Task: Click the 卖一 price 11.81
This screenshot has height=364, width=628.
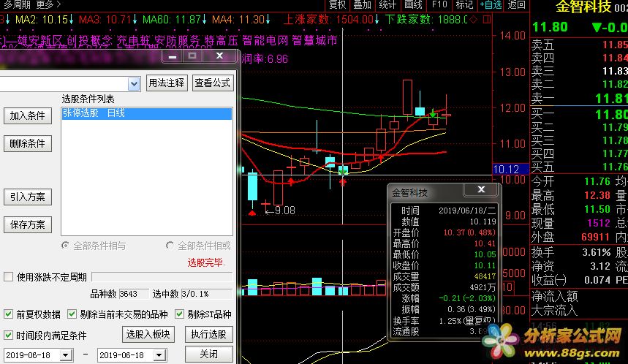Action: [x=610, y=99]
